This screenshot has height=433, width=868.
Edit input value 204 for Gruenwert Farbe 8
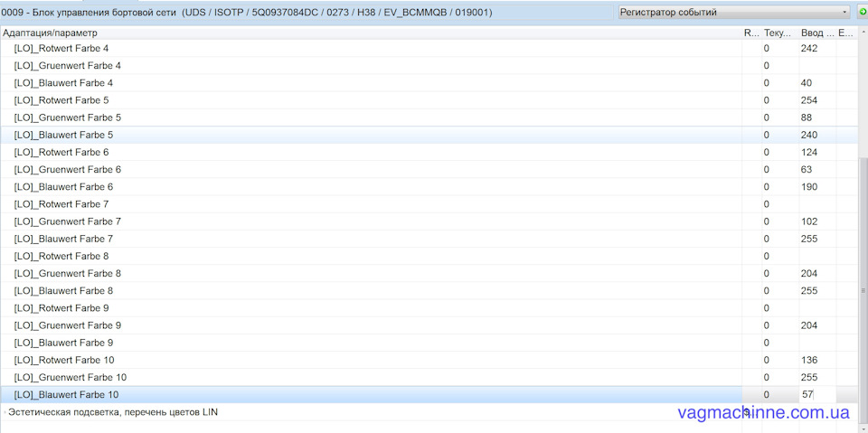click(817, 273)
